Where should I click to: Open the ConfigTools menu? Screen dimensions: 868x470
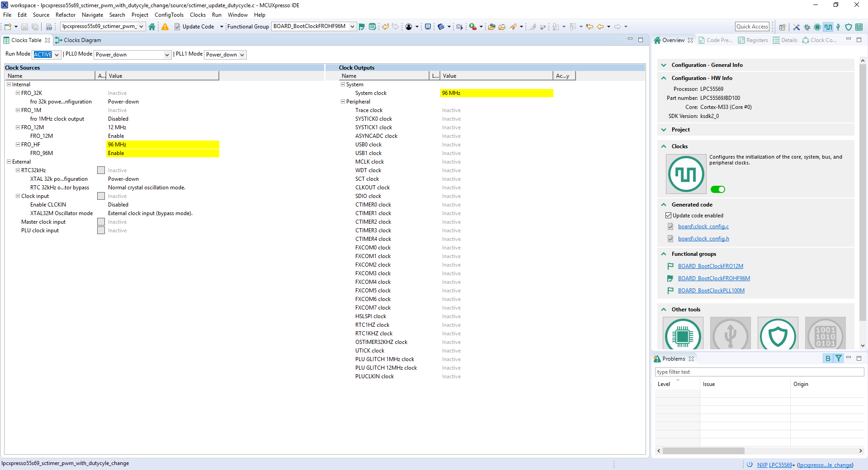click(x=169, y=15)
